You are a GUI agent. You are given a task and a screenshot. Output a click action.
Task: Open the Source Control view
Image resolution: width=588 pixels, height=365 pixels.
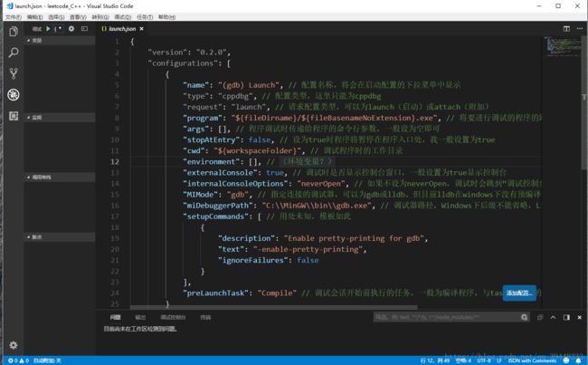(14, 73)
